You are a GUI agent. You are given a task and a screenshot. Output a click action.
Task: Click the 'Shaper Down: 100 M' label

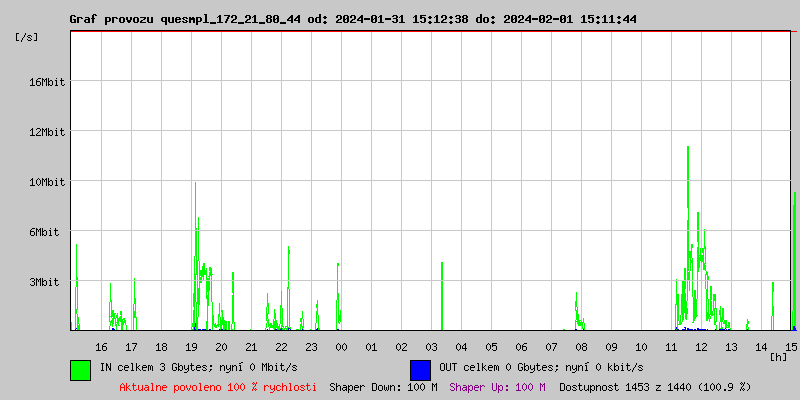tap(383, 386)
